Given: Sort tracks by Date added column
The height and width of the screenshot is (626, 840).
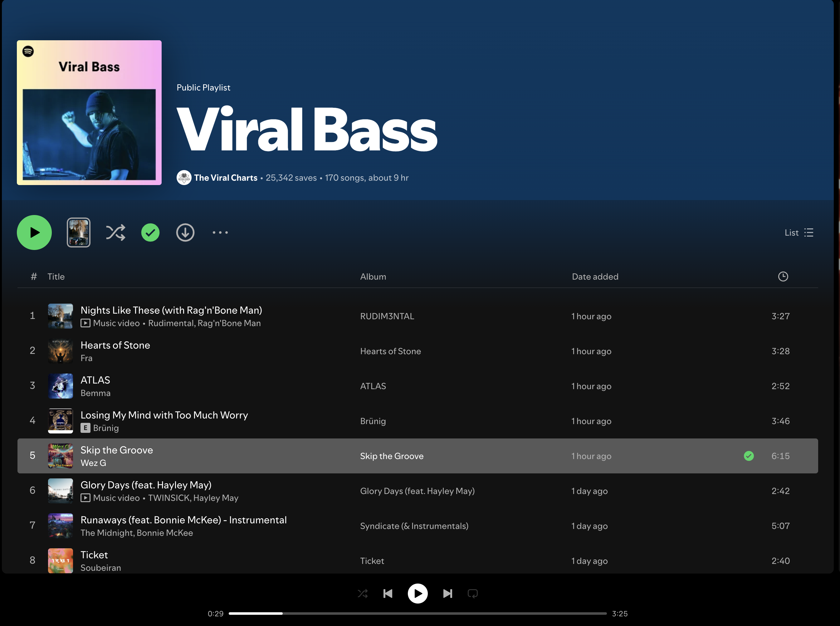Looking at the screenshot, I should pos(595,276).
